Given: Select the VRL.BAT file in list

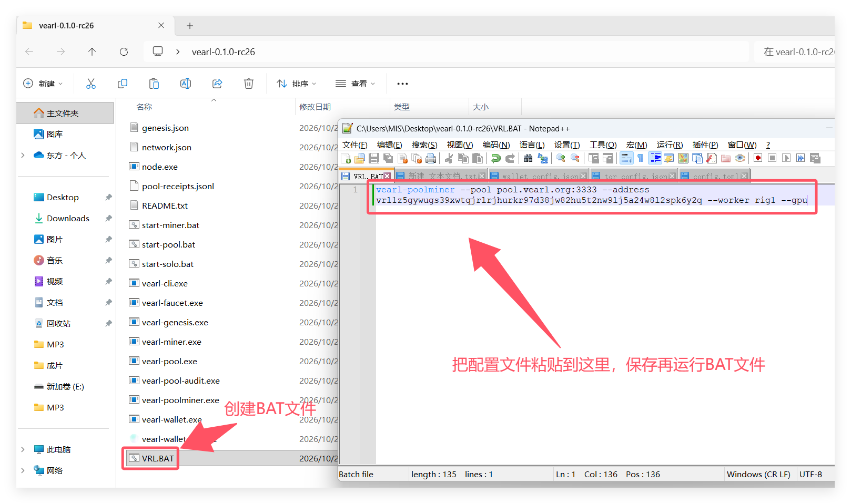Looking at the screenshot, I should 158,458.
